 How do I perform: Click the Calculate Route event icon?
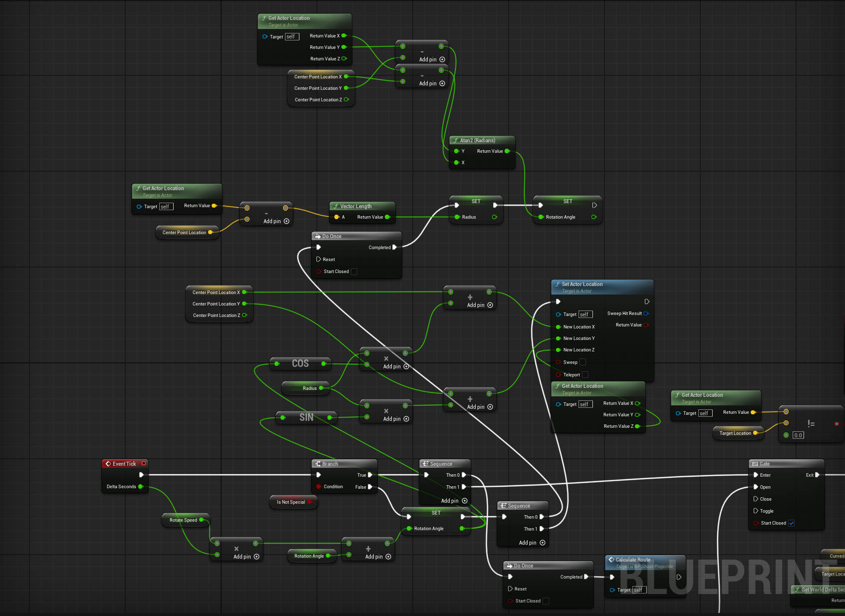point(612,560)
